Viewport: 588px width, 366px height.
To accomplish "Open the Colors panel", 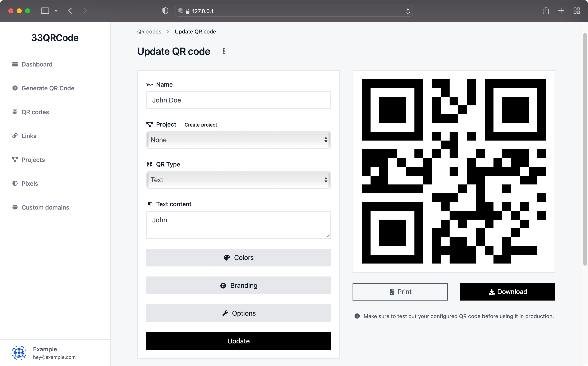I will (x=238, y=257).
